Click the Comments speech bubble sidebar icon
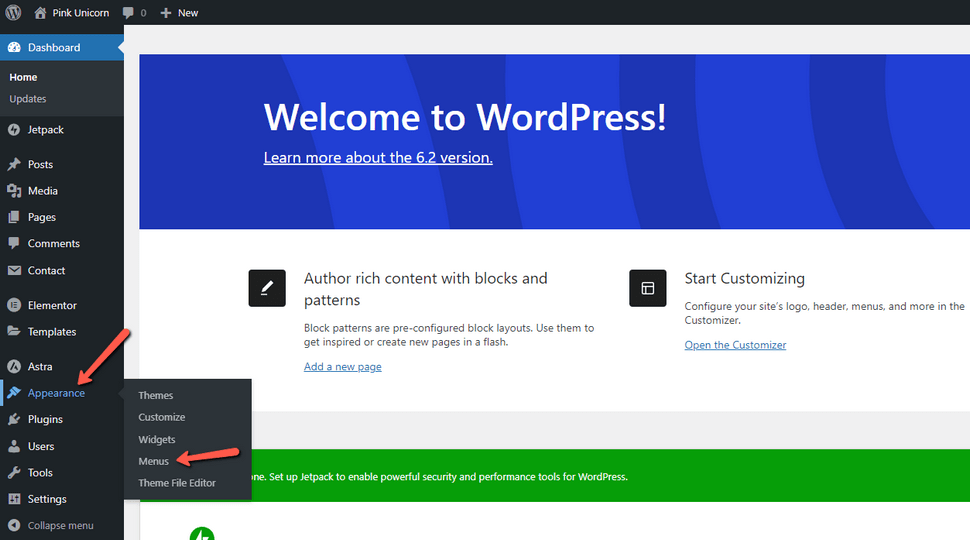The image size is (970, 540). point(14,243)
